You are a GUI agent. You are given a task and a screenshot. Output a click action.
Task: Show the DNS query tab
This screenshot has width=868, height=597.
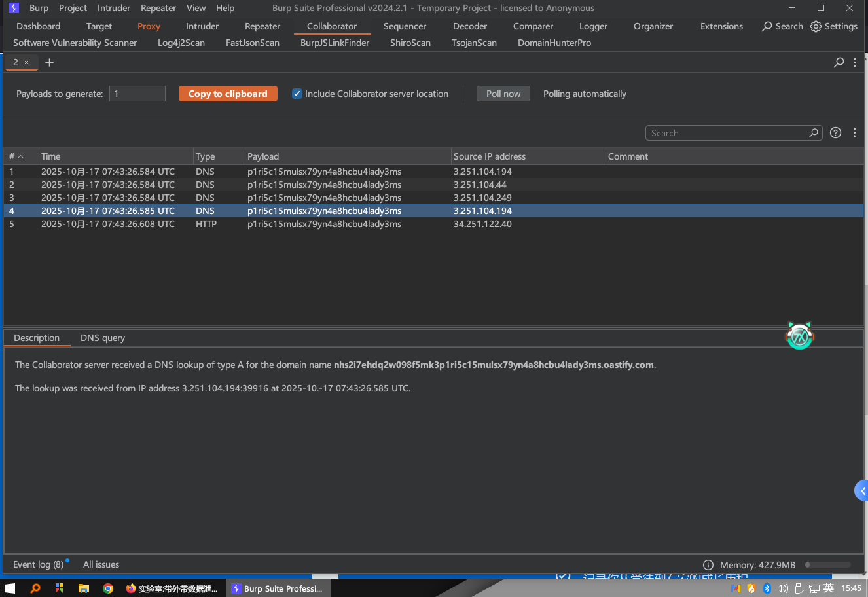tap(103, 338)
